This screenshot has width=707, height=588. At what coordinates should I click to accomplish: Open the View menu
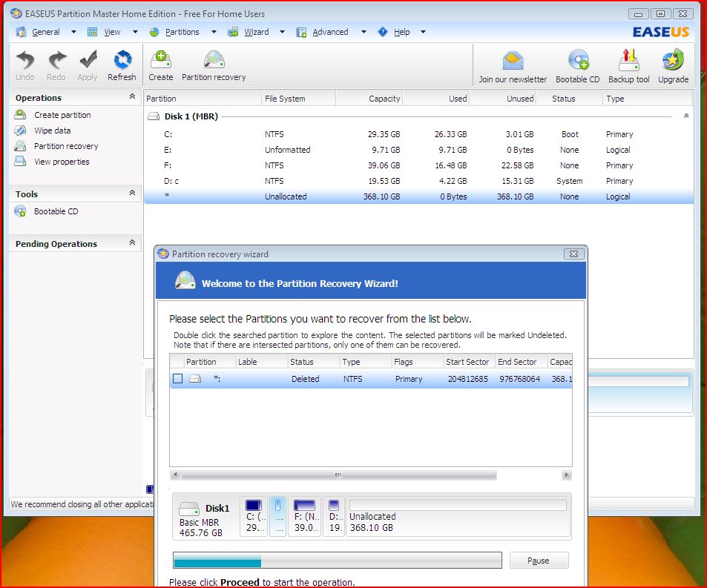(112, 32)
